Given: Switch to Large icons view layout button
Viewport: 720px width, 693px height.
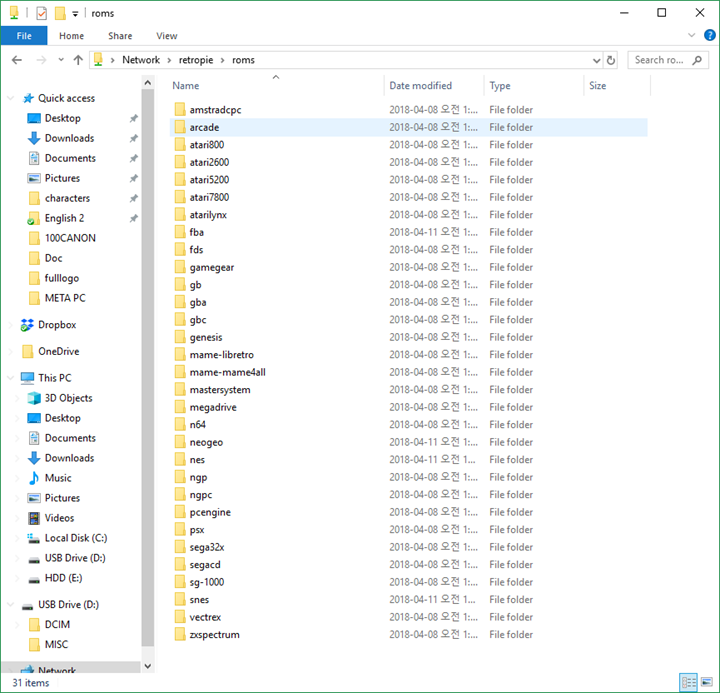Looking at the screenshot, I should pos(707,683).
